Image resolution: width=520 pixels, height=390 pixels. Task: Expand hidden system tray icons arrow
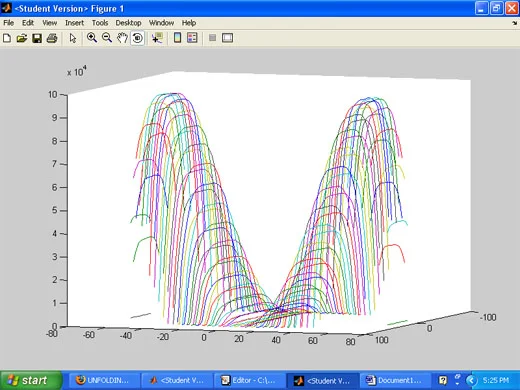pos(471,380)
